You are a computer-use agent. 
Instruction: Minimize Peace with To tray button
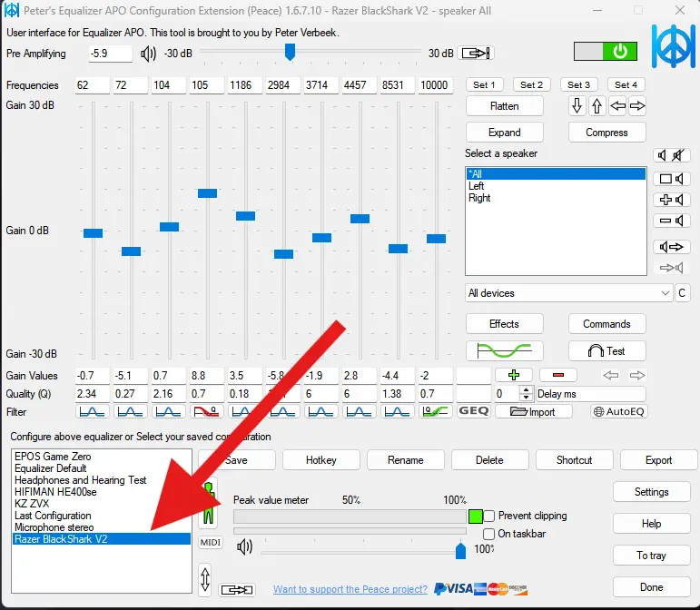pos(652,556)
